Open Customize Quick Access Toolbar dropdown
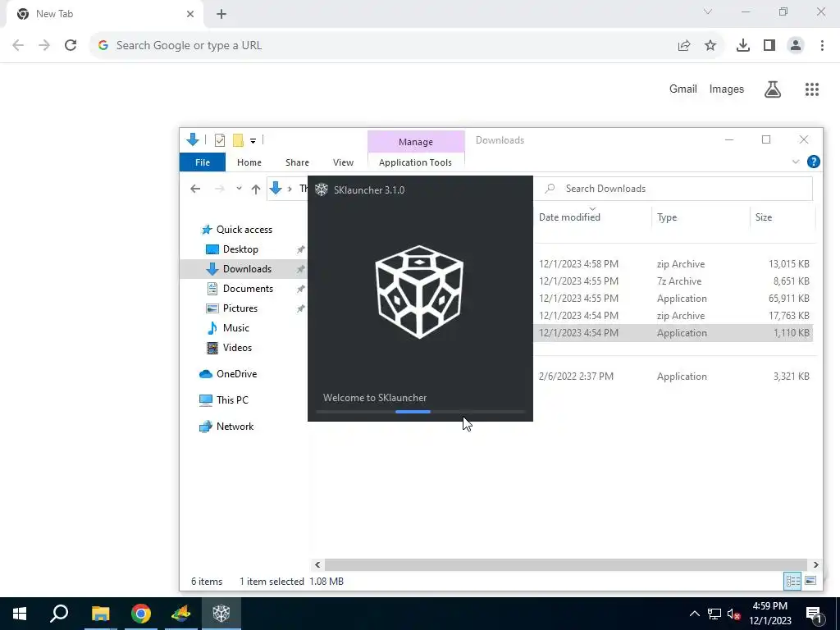Viewport: 840px width, 630px height. 253,141
